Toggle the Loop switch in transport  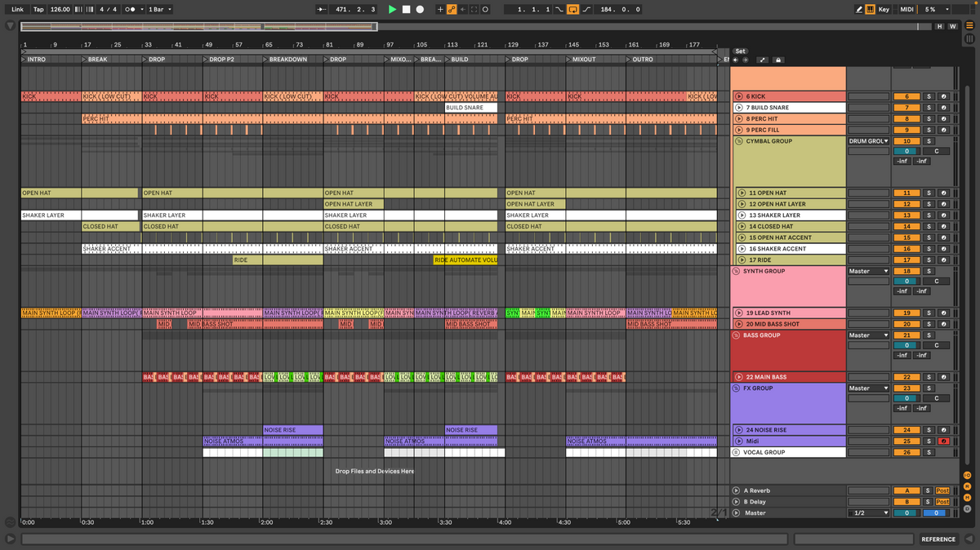[572, 9]
